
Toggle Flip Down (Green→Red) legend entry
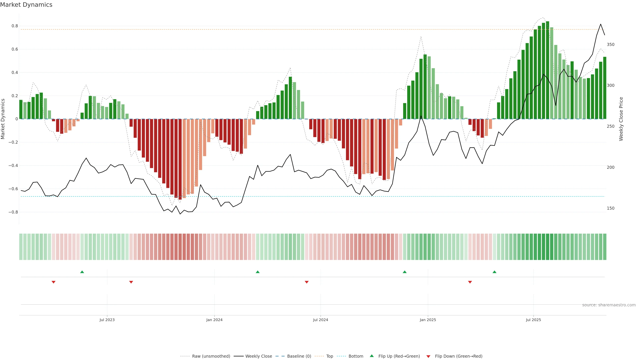click(458, 356)
